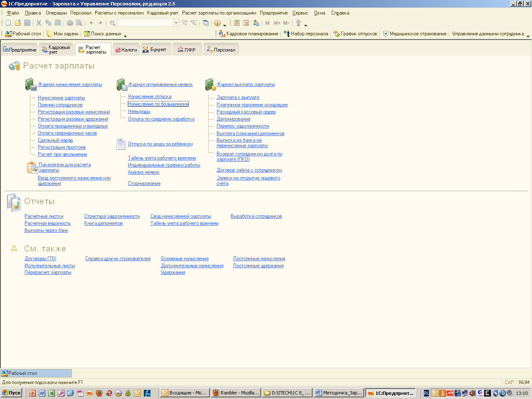Switch to the Предприятие tab

coord(20,49)
